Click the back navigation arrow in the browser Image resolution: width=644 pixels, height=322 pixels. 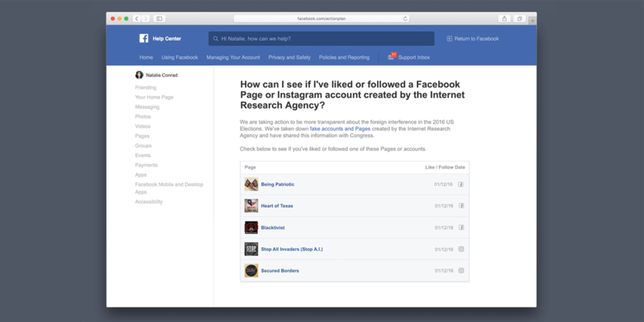[x=137, y=19]
